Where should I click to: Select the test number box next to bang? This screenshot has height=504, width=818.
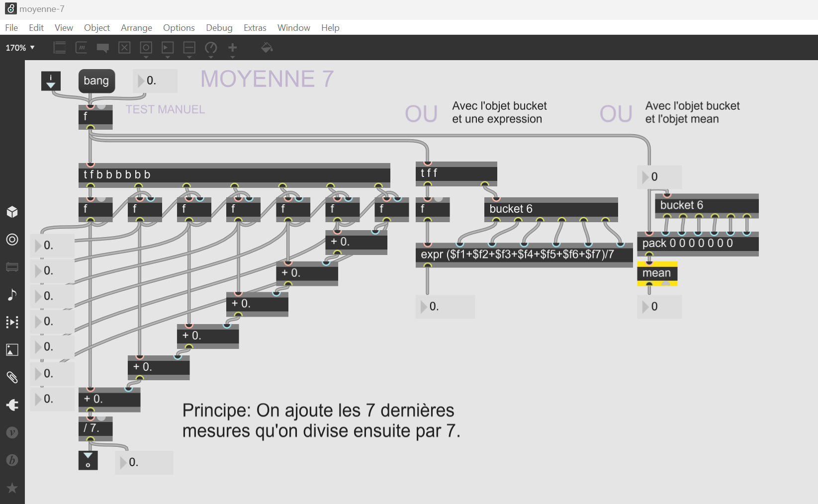pyautogui.click(x=155, y=81)
